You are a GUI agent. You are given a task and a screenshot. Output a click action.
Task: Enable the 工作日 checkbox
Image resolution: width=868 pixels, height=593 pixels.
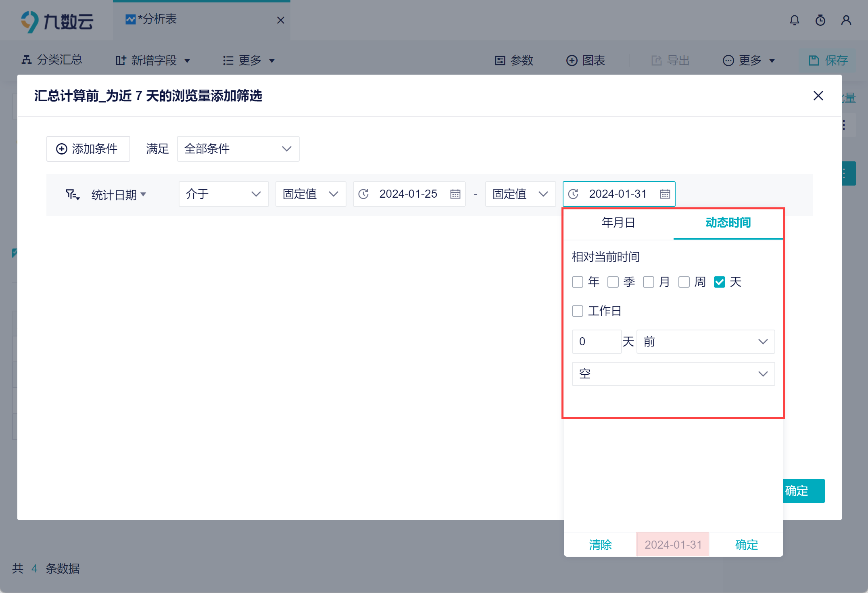pyautogui.click(x=578, y=311)
